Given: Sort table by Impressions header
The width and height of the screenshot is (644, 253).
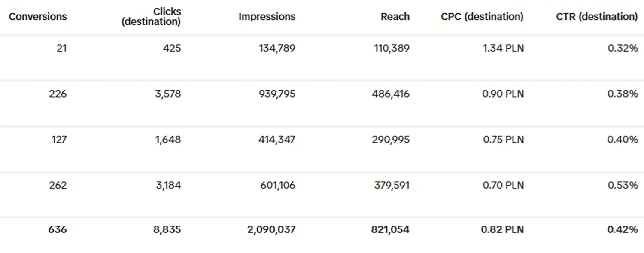Looking at the screenshot, I should coord(267,17).
